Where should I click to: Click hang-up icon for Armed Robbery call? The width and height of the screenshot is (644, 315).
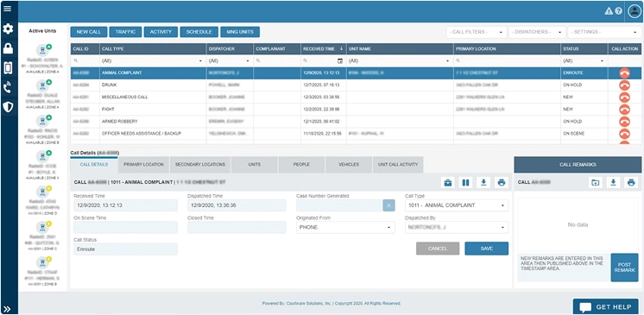tap(624, 122)
